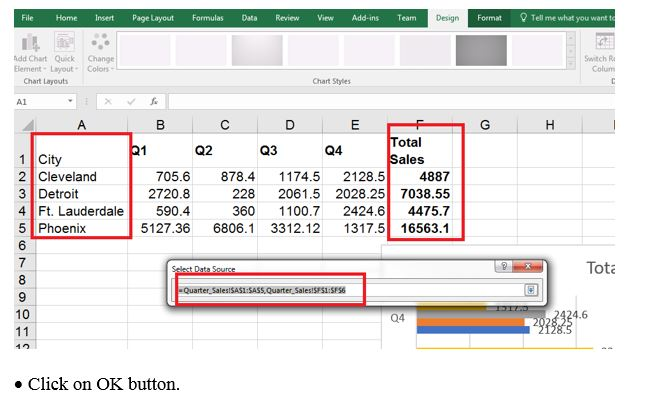
Task: Click the orange Q4 chart bar
Action: pyautogui.click(x=470, y=322)
